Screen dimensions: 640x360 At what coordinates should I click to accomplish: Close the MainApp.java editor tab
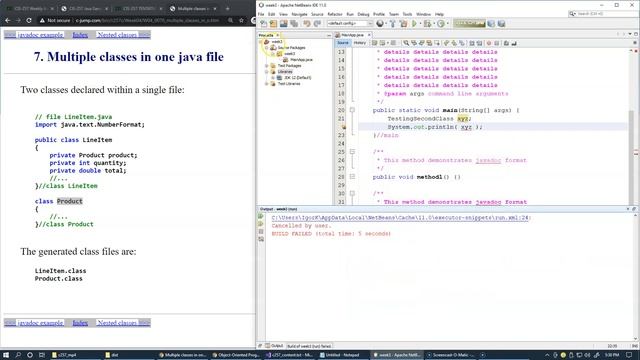click(369, 35)
